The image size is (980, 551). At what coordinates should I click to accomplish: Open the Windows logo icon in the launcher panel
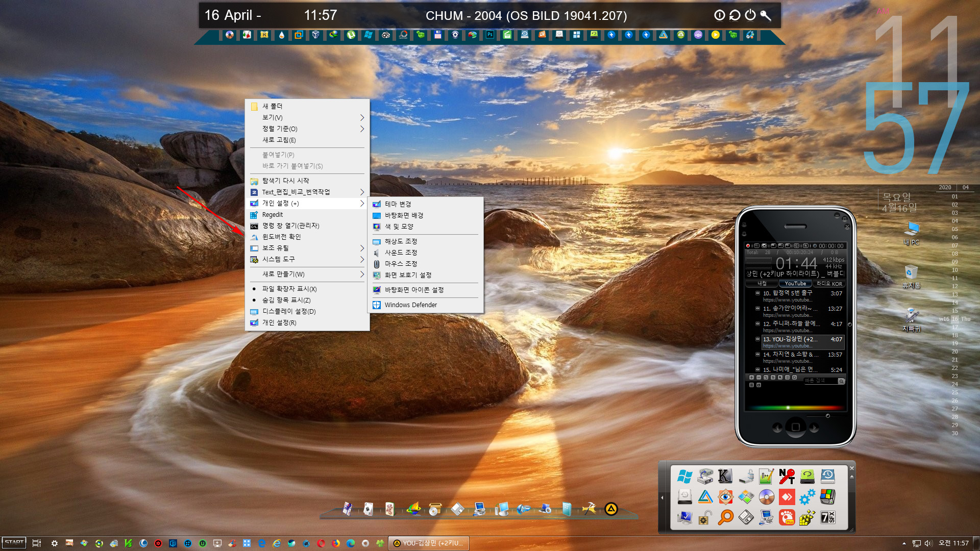[x=684, y=477]
